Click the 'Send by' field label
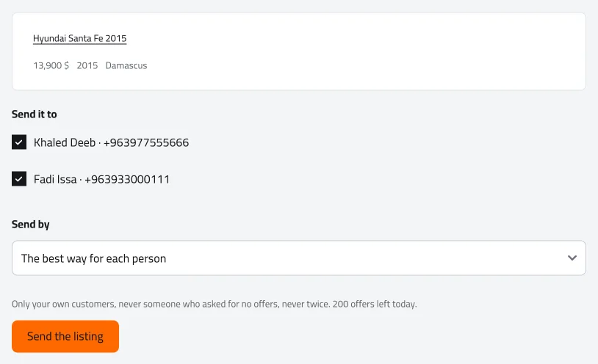 pyautogui.click(x=31, y=224)
